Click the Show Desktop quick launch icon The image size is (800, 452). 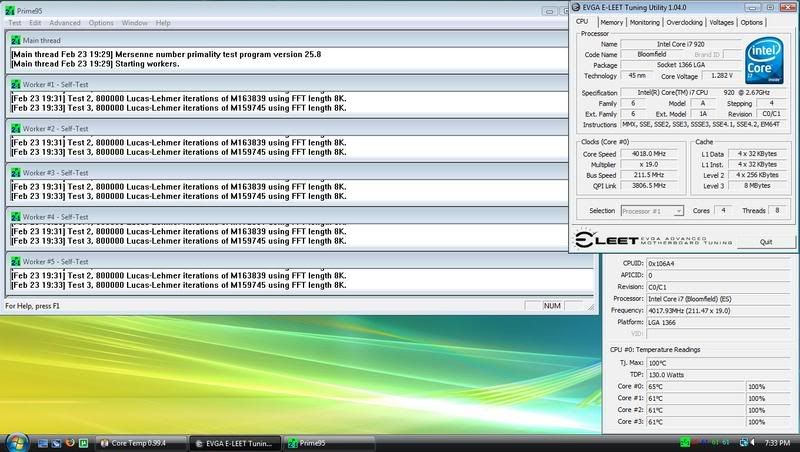tap(43, 443)
